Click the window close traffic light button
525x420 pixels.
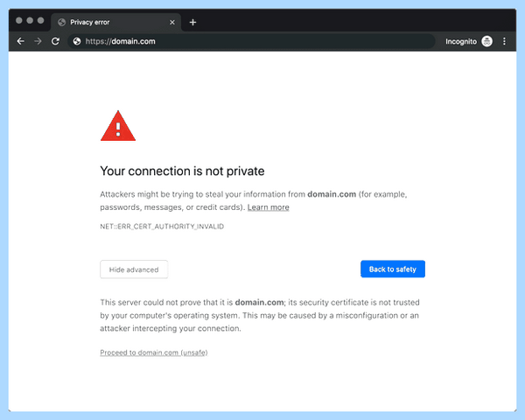(19, 20)
